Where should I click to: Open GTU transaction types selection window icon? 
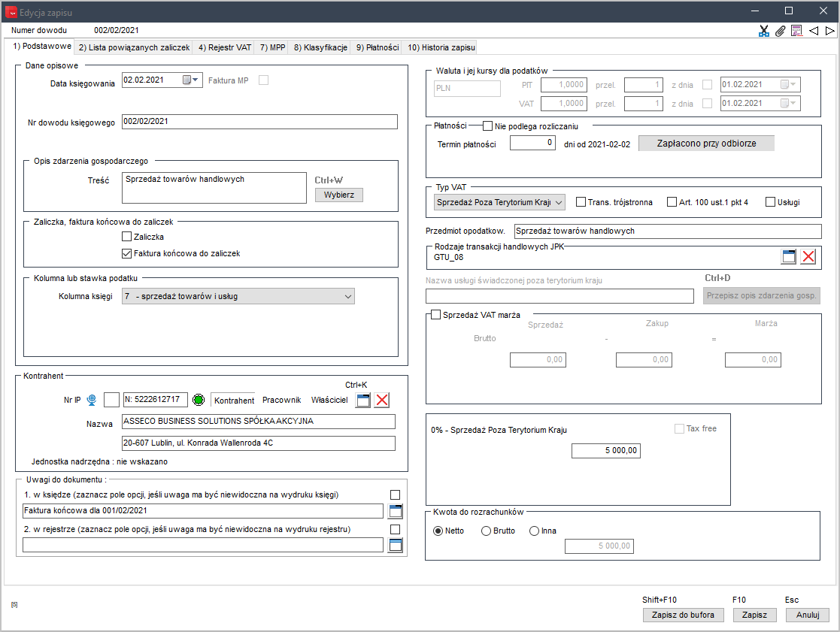[789, 256]
